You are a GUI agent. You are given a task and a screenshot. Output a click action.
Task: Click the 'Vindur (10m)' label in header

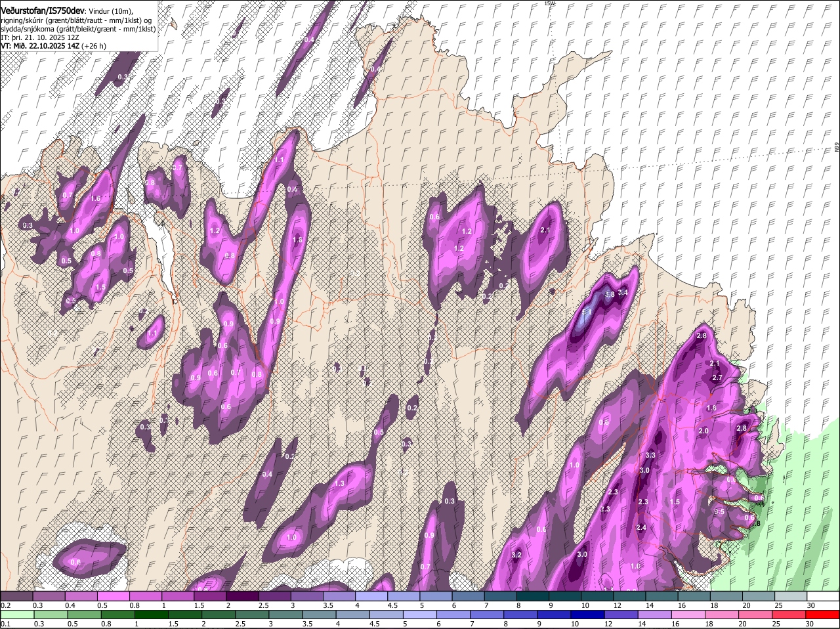[110, 12]
